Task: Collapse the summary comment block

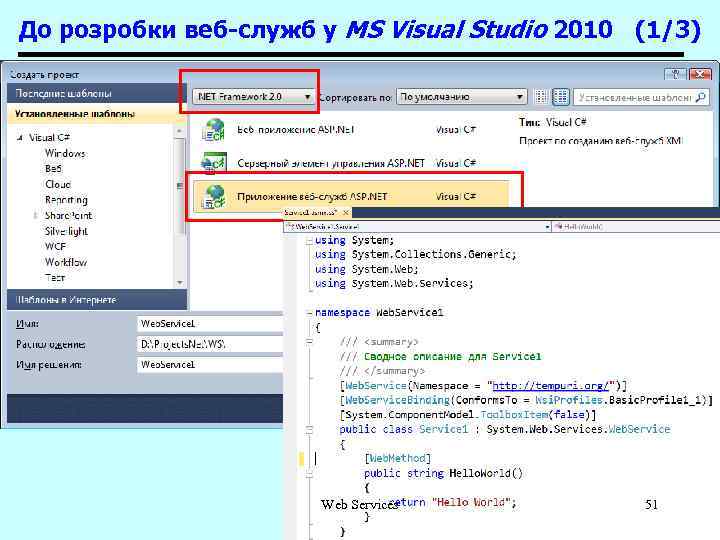Action: [x=309, y=342]
